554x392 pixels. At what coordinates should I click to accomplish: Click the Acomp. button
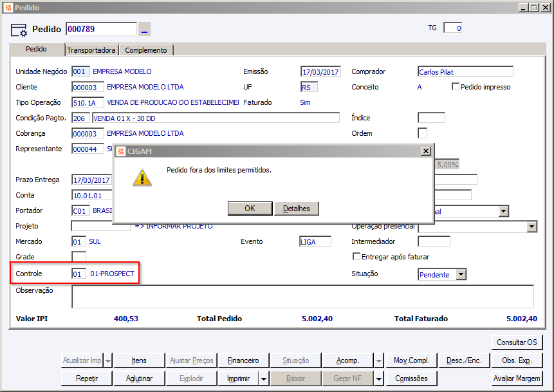(348, 360)
